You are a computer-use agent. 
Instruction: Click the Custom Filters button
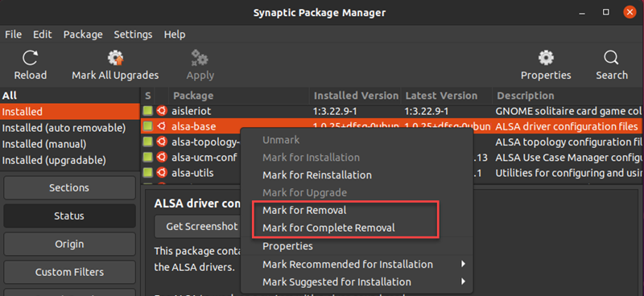[x=69, y=272]
